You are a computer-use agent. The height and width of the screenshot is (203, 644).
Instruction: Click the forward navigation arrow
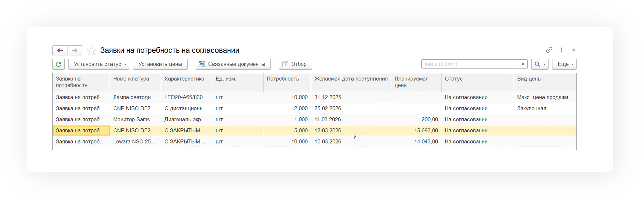(75, 50)
